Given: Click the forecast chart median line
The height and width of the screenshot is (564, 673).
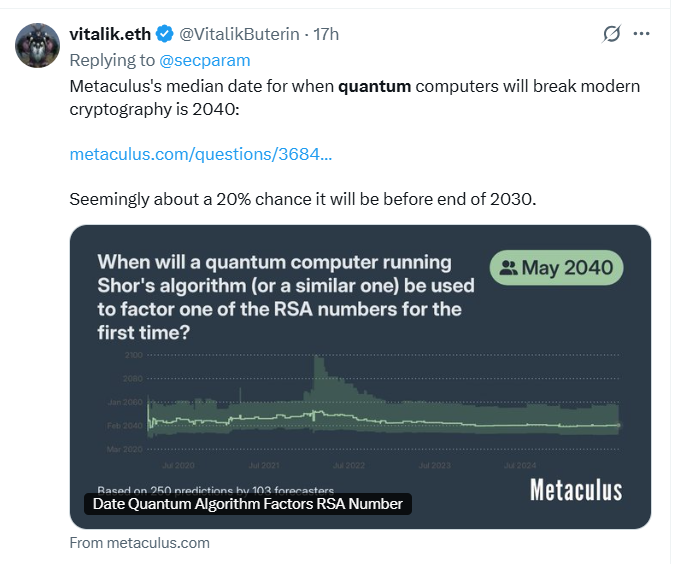Looking at the screenshot, I should click(x=383, y=421).
